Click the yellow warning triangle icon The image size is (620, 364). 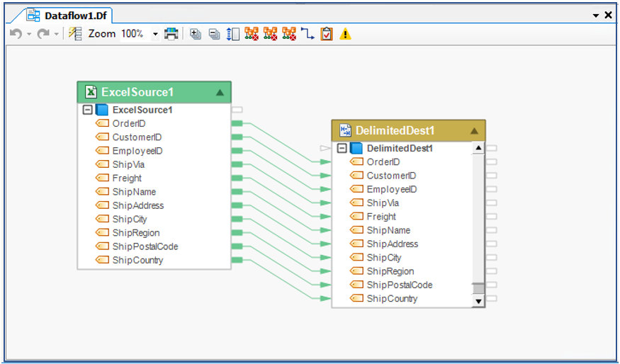point(345,34)
